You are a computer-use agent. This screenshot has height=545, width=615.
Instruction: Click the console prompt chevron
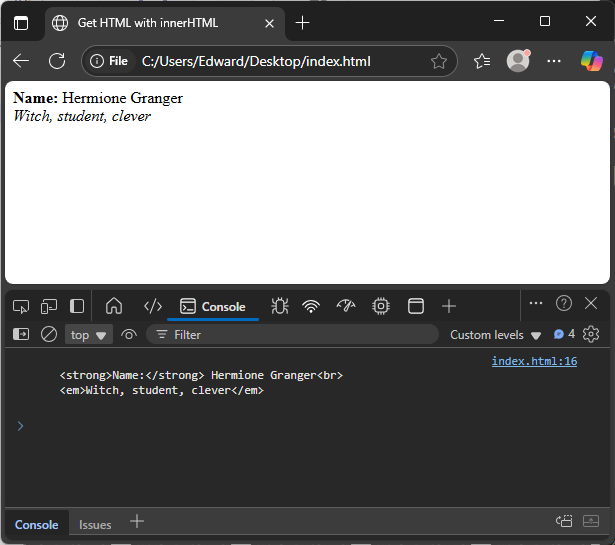pyautogui.click(x=20, y=426)
